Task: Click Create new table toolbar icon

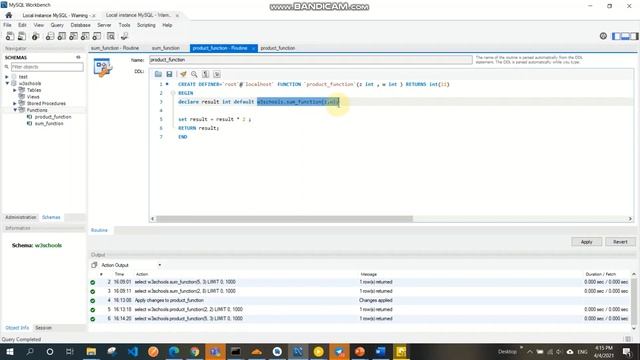Action: (x=62, y=36)
